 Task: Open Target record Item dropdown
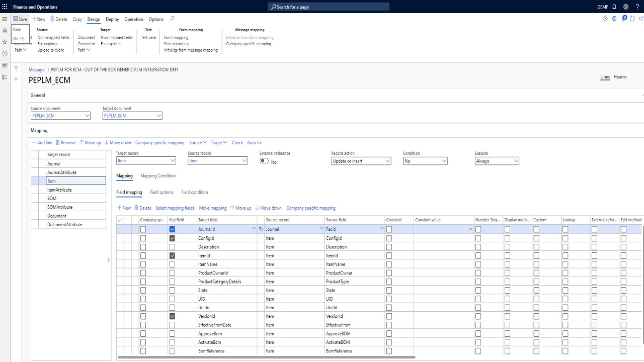point(173,161)
